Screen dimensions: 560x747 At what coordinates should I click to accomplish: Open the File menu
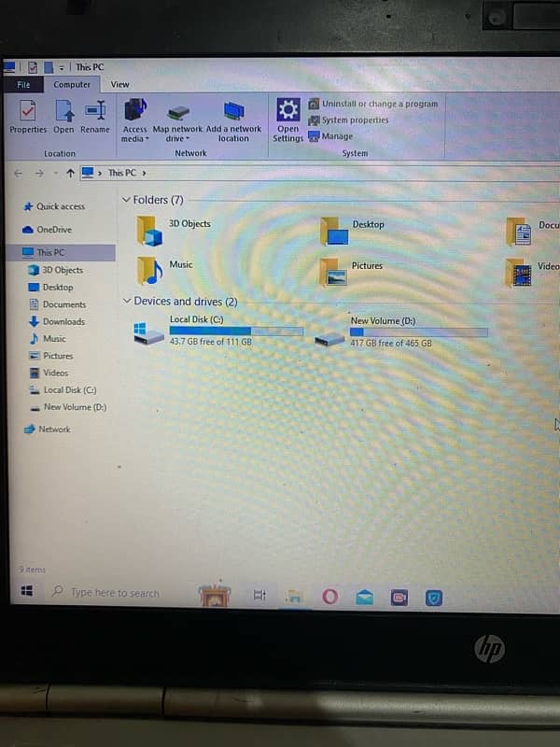[23, 85]
